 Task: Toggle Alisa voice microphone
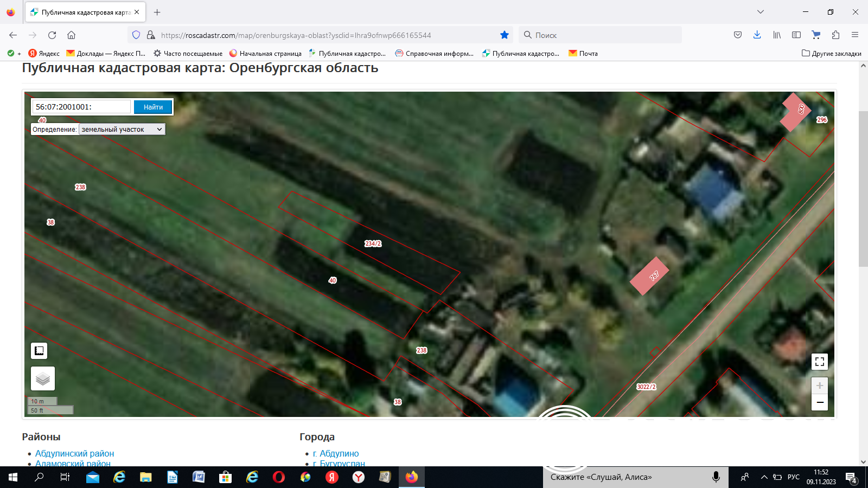click(x=716, y=477)
